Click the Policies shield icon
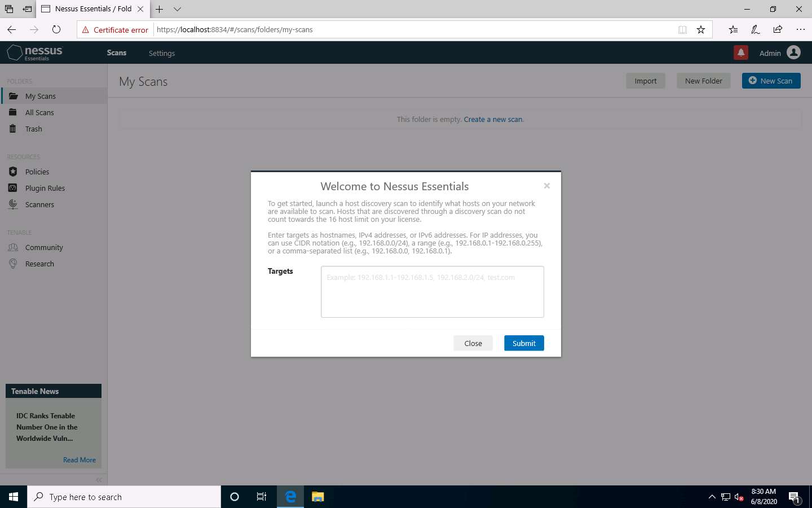 (x=13, y=172)
